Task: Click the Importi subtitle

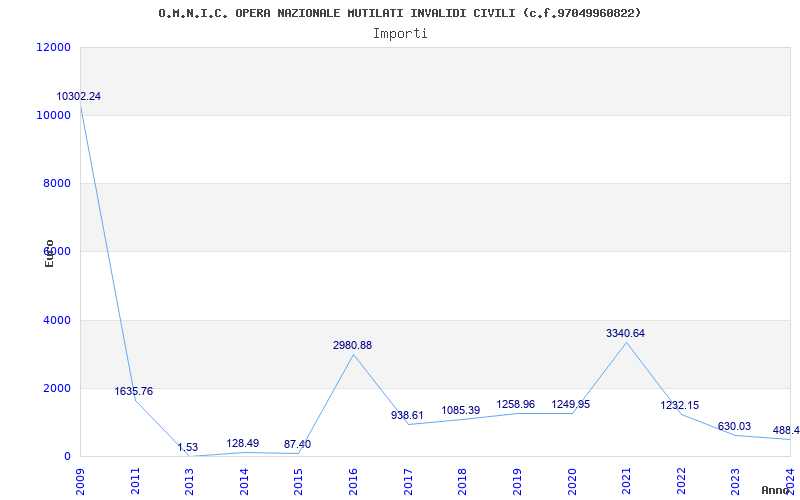Action: 400,34
